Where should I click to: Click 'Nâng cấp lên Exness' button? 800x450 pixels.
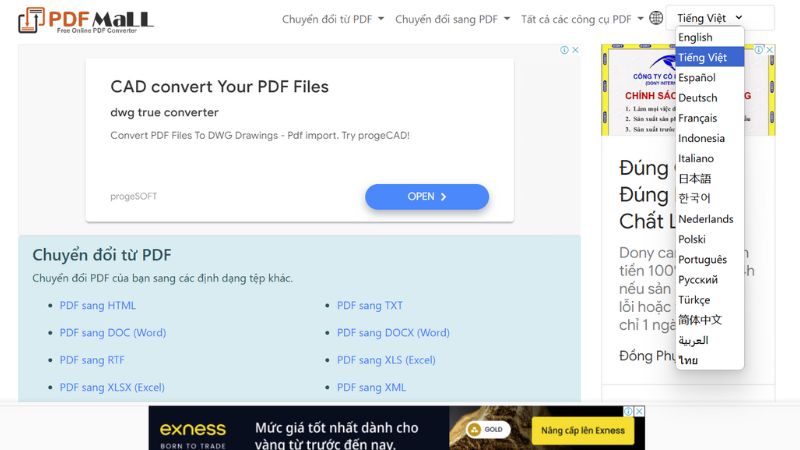pos(583,431)
